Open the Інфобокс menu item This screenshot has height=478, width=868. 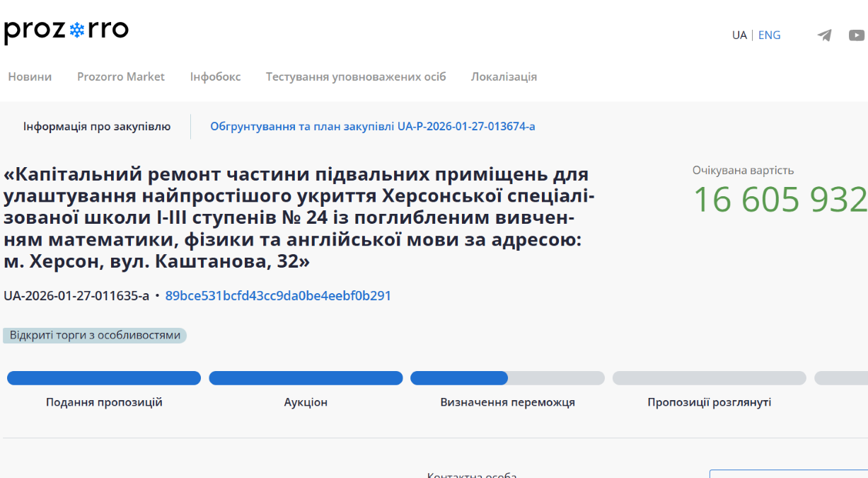click(x=215, y=76)
